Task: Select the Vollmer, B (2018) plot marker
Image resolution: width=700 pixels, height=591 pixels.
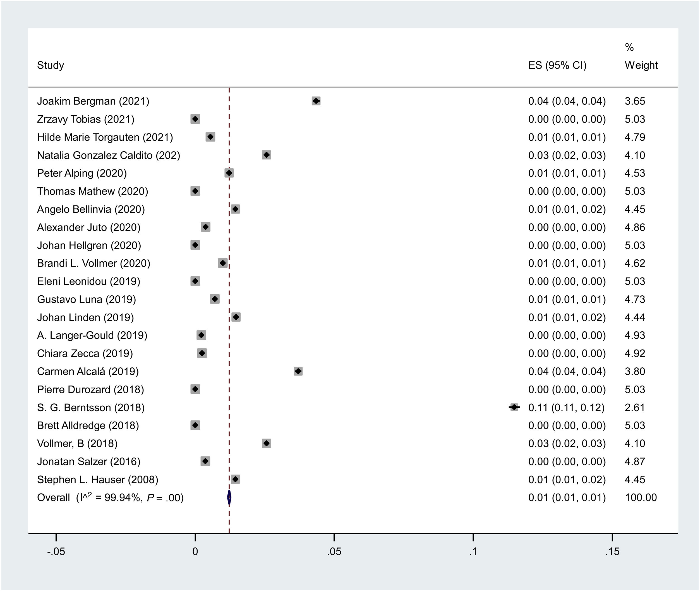Action: pos(266,443)
